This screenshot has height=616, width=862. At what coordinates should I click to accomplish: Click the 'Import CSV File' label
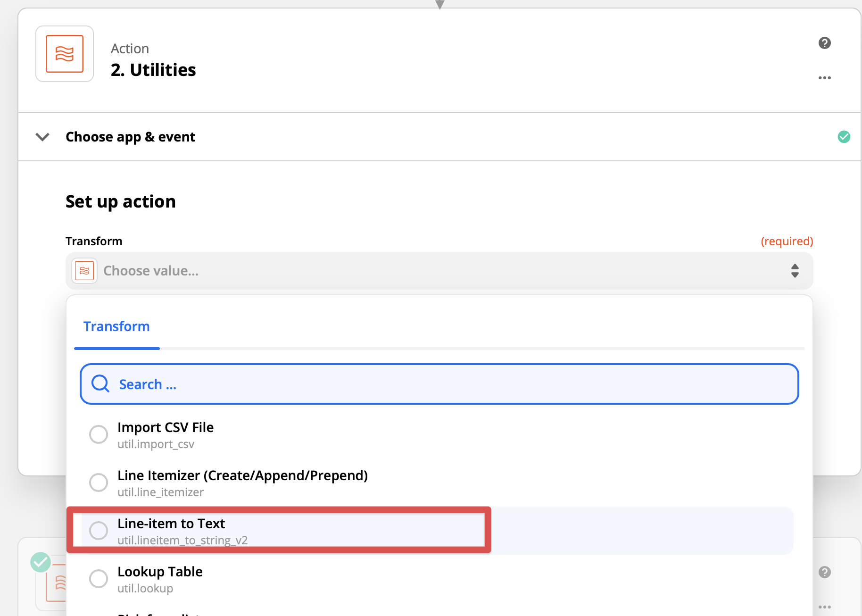coord(166,427)
